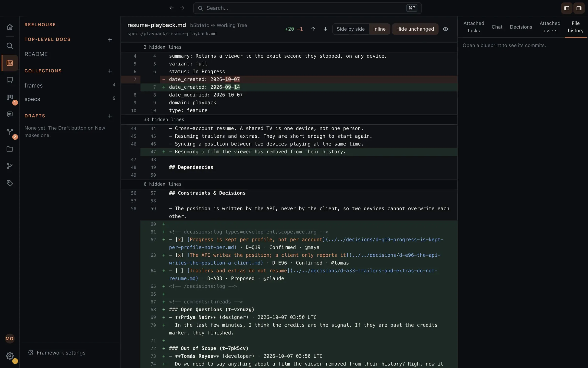Viewport: 588px width, 368px height.
Task: Open settings gear at sidebar bottom
Action: tap(10, 356)
